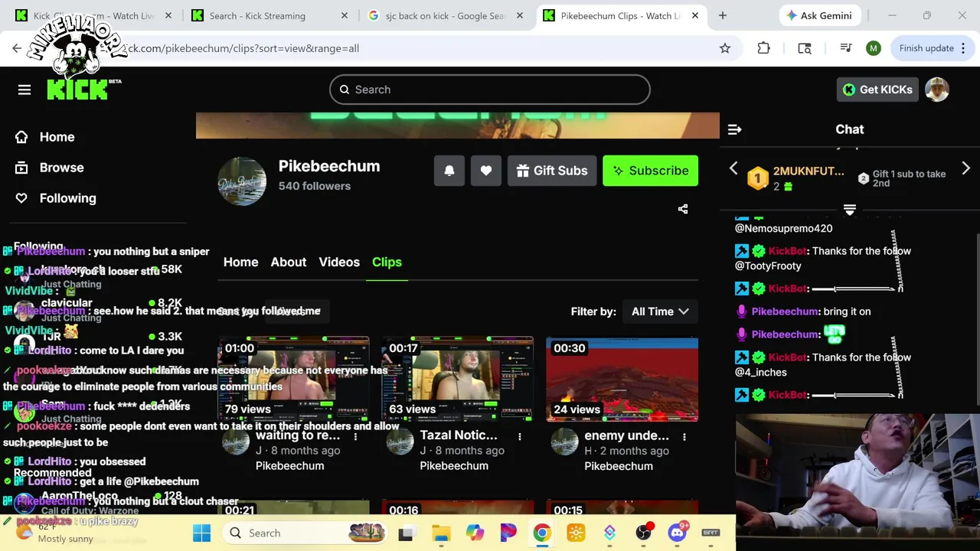The width and height of the screenshot is (980, 551).
Task: Click @TootyFrooty mention in chat
Action: pyautogui.click(x=768, y=266)
